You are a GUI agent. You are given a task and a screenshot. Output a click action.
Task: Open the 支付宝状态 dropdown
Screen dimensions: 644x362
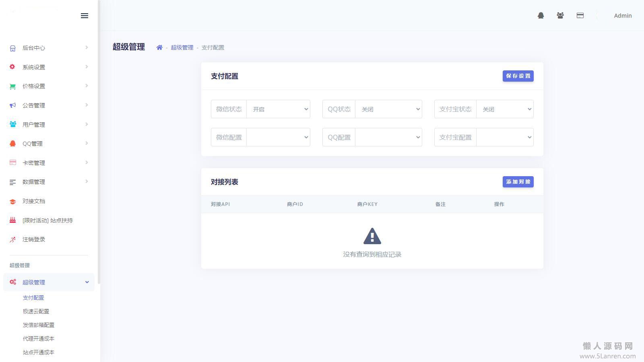505,109
